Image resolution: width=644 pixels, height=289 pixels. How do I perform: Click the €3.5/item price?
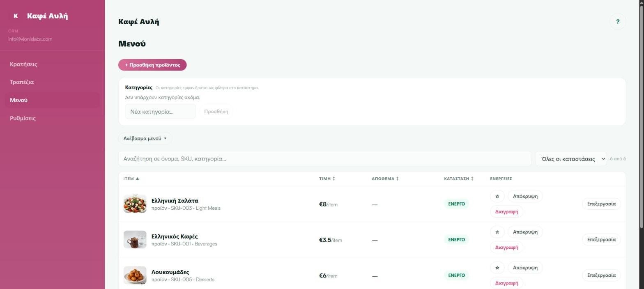pos(331,240)
